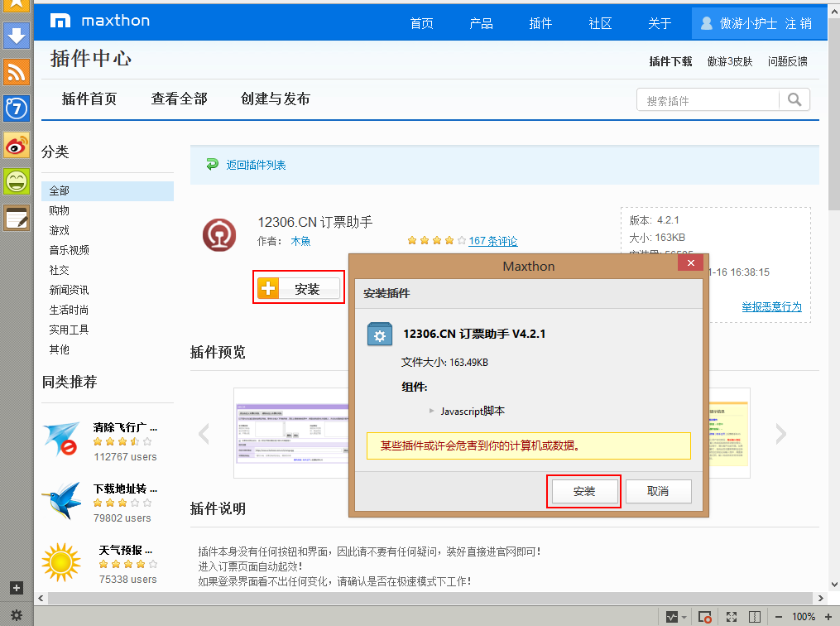Switch to 创建与发布 tab
Viewport: 840px width, 626px height.
click(276, 99)
